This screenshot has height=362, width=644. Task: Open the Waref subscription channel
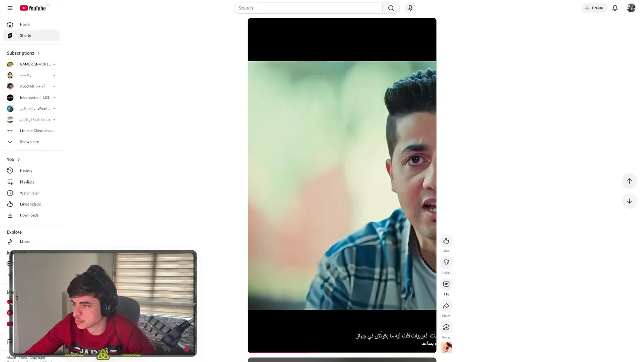coord(31,109)
